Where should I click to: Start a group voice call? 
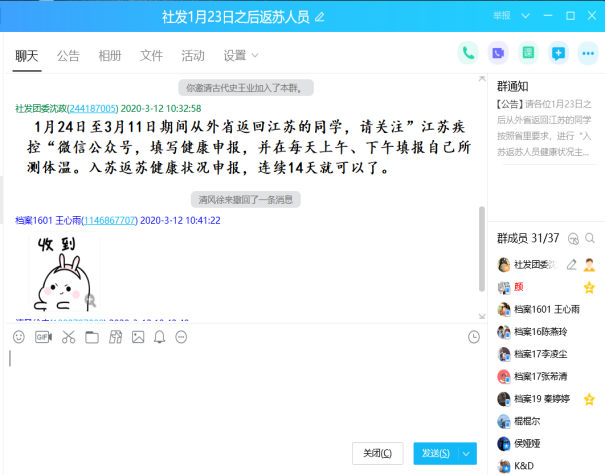click(x=468, y=53)
